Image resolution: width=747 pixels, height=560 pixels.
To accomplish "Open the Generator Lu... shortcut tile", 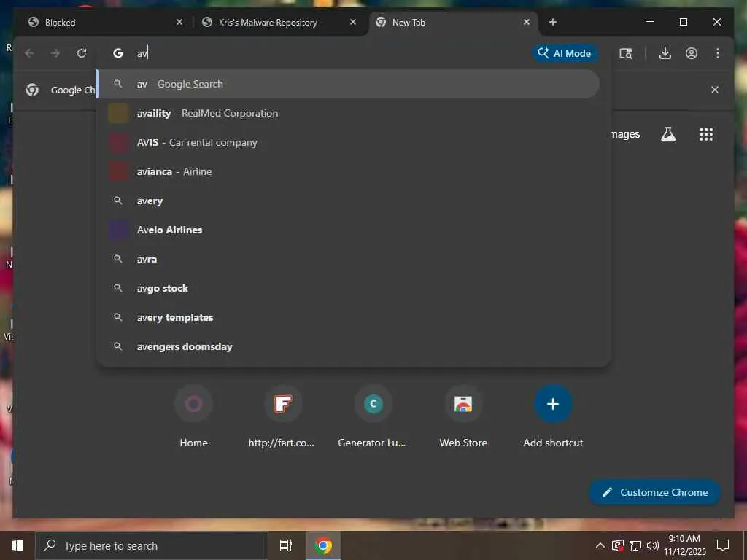I will tap(372, 417).
